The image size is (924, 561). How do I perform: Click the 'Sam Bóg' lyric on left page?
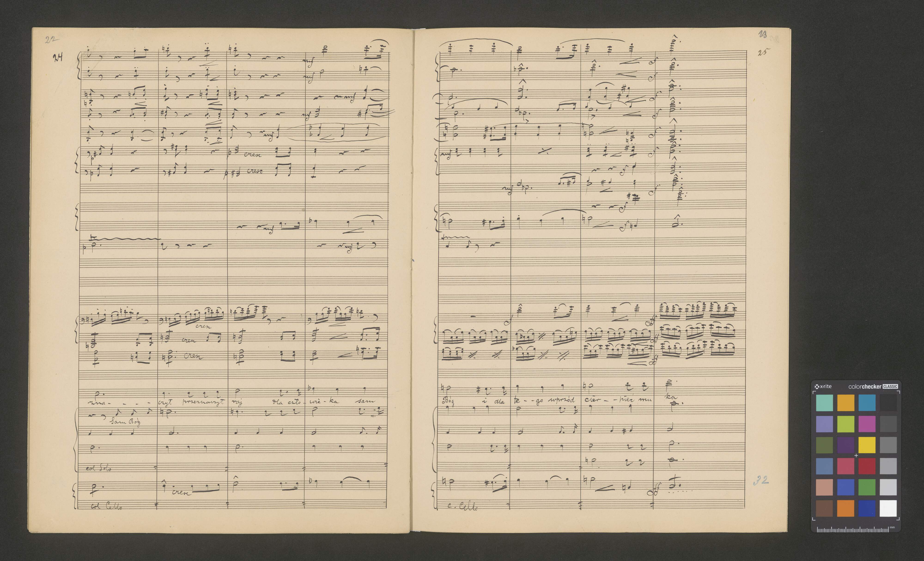tap(125, 422)
